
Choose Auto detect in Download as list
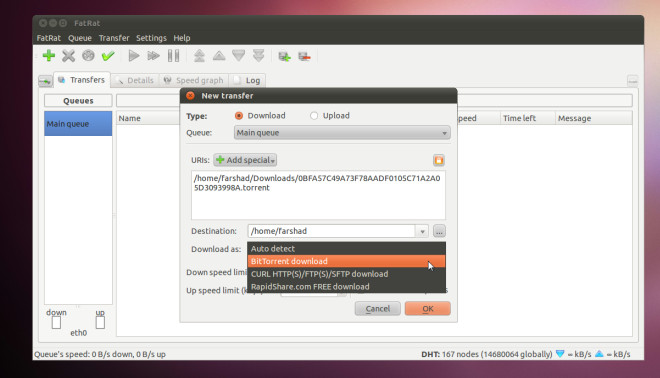346,249
